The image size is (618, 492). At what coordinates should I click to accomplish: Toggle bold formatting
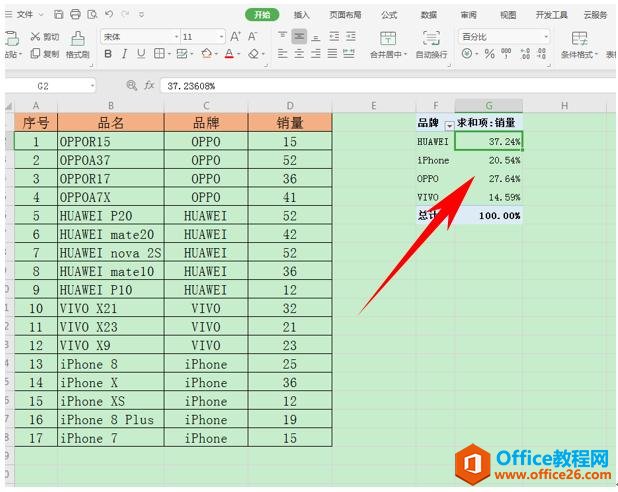click(x=108, y=54)
